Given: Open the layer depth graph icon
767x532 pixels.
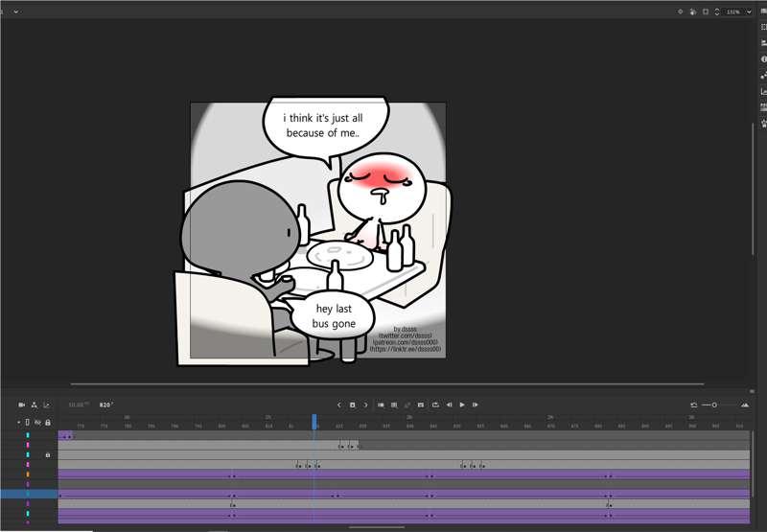Looking at the screenshot, I should click(46, 405).
